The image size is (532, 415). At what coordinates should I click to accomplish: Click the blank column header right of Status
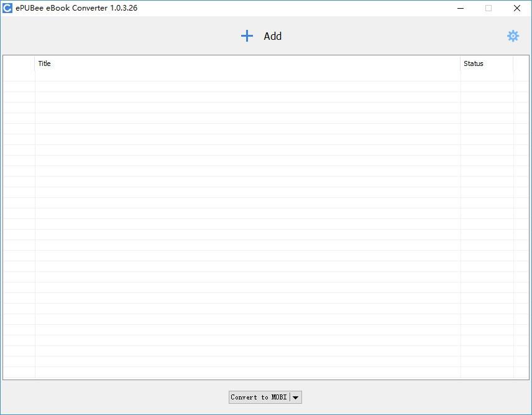click(521, 63)
